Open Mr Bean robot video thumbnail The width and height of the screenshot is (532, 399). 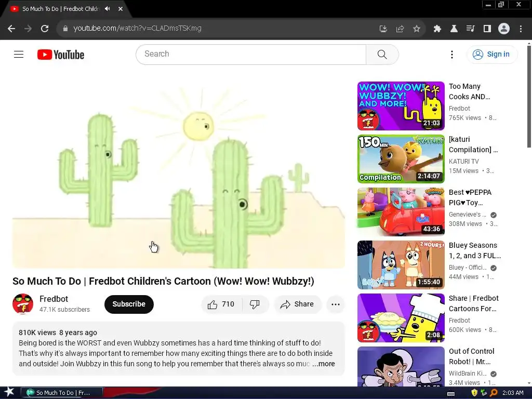401,366
